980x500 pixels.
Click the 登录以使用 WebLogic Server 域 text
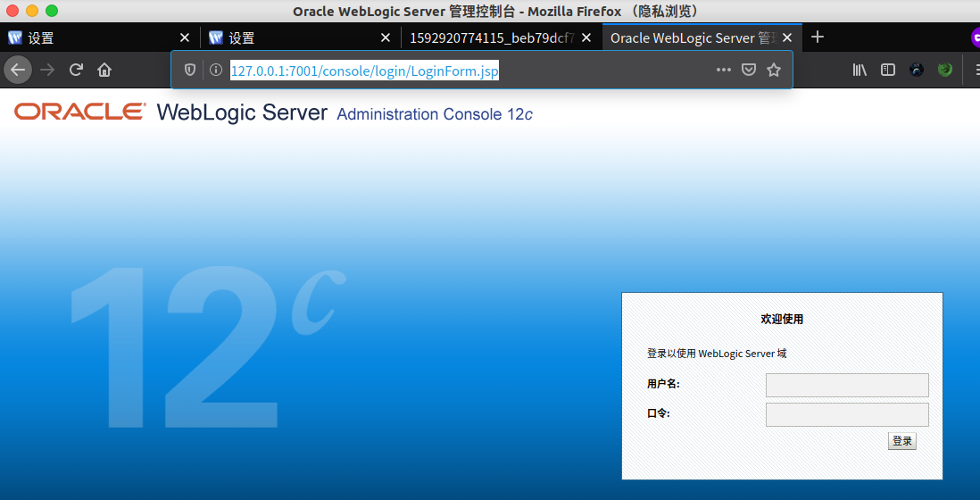(717, 354)
